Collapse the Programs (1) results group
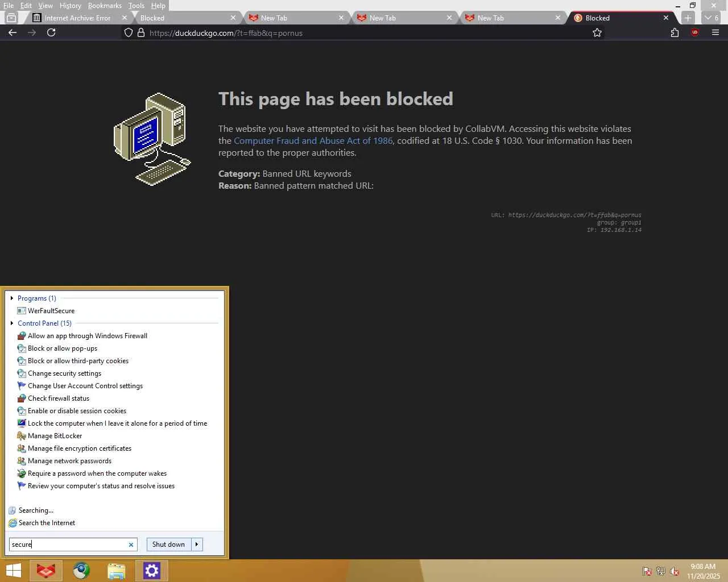 pyautogui.click(x=12, y=298)
